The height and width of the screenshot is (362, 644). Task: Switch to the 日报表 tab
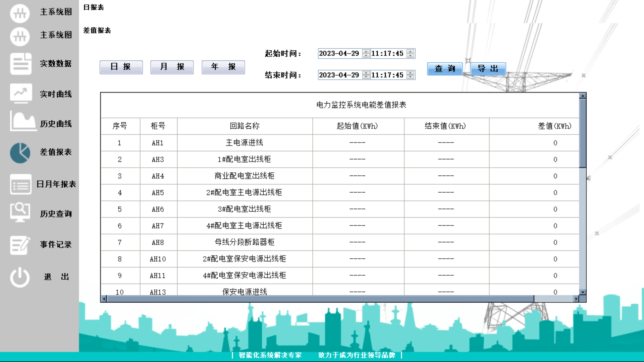tap(94, 7)
